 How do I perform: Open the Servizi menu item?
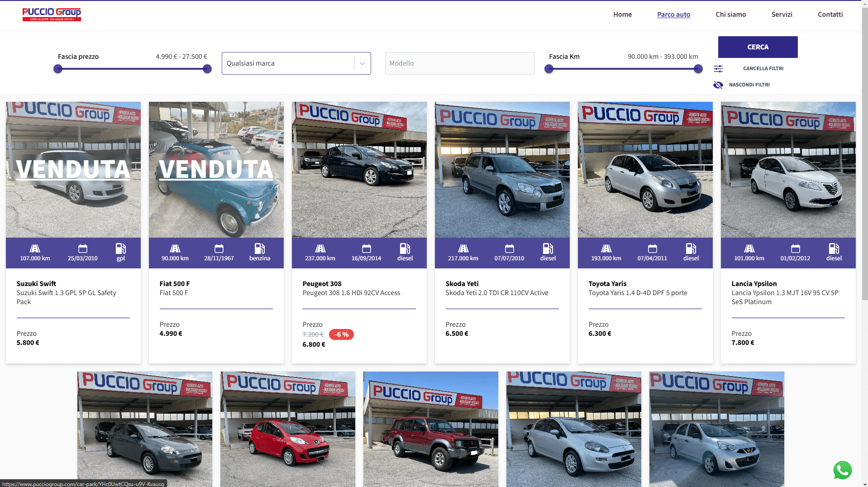(782, 14)
